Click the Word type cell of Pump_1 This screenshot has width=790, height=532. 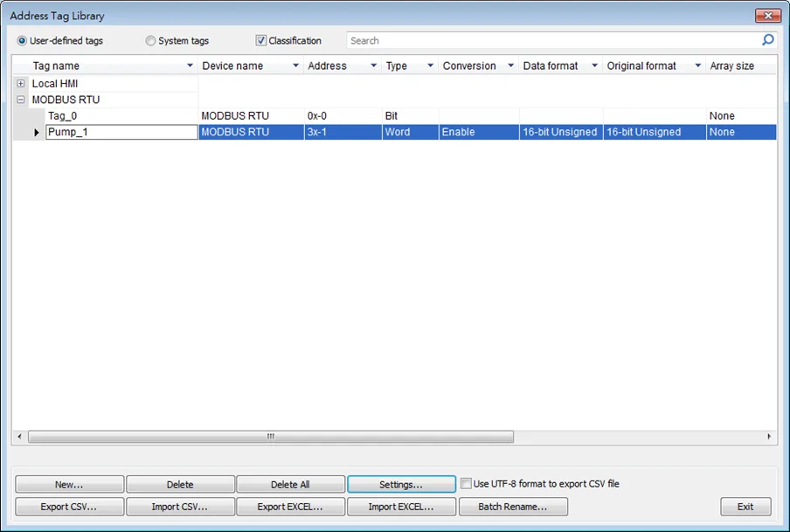click(x=410, y=132)
